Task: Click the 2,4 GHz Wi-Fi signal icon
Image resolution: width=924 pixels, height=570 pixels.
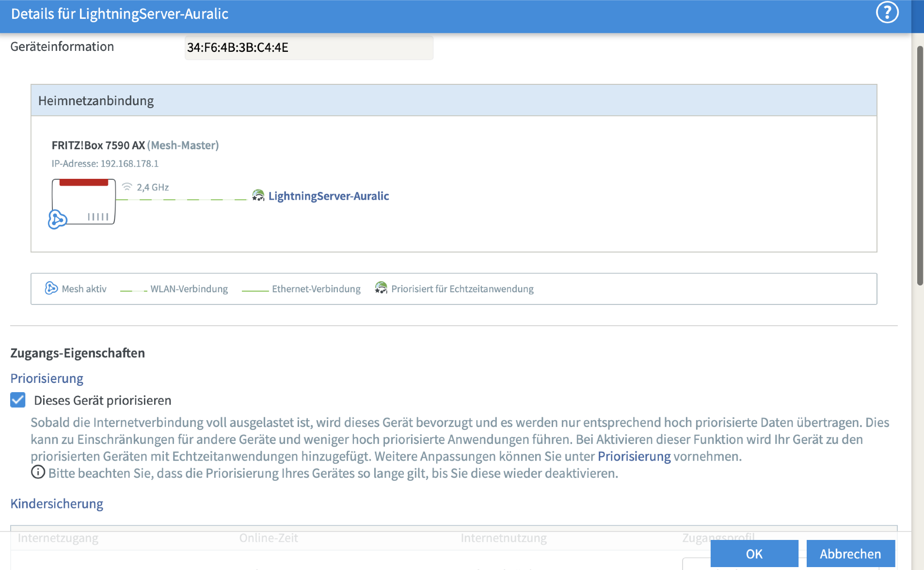Action: (127, 187)
